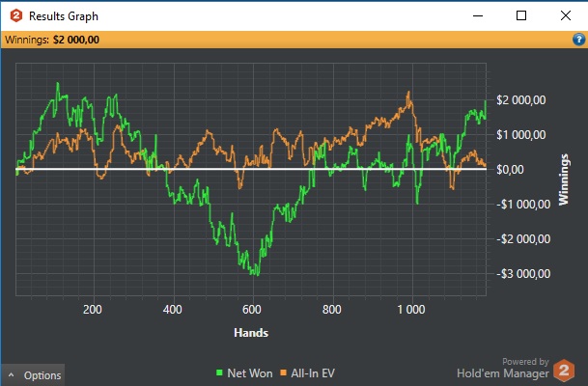Click the 200 hands x-axis label
This screenshot has height=386, width=588.
93,310
